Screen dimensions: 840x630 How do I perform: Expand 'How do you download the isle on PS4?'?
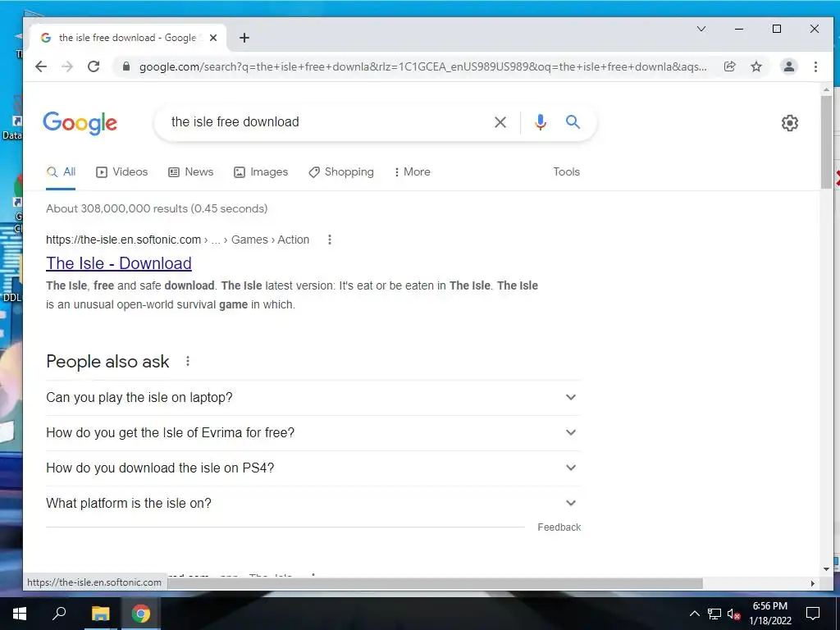(313, 468)
